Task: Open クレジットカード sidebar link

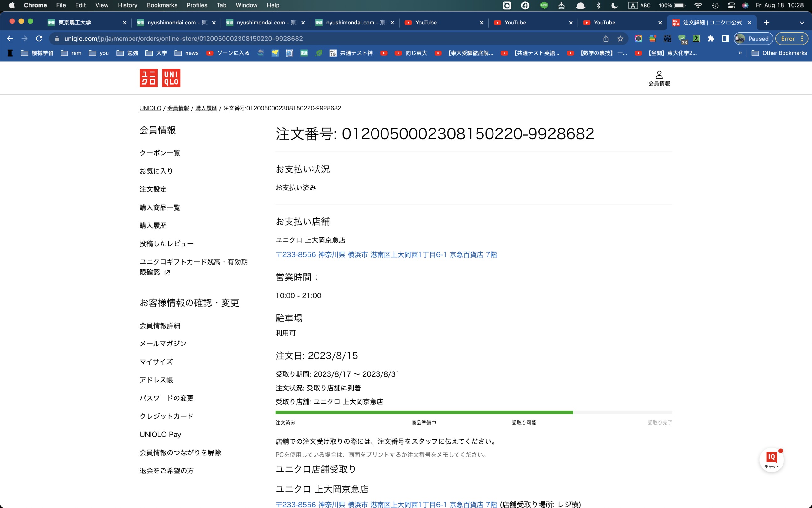Action: tap(166, 416)
